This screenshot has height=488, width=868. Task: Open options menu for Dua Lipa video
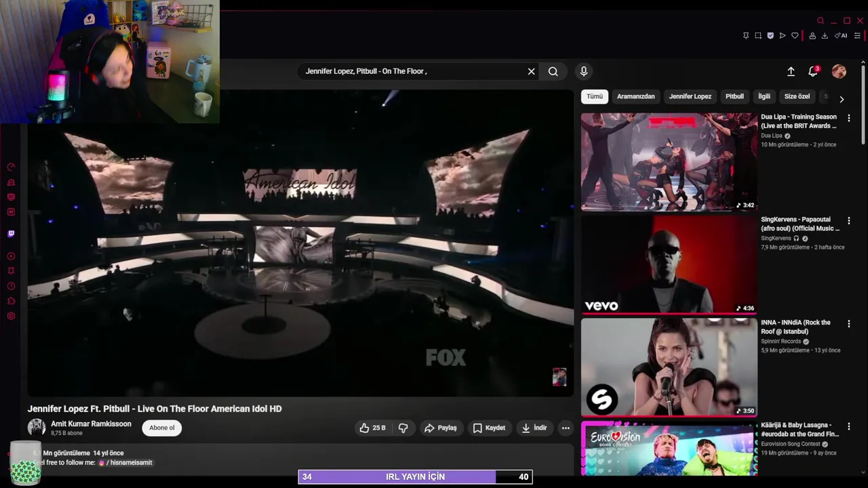pos(848,118)
